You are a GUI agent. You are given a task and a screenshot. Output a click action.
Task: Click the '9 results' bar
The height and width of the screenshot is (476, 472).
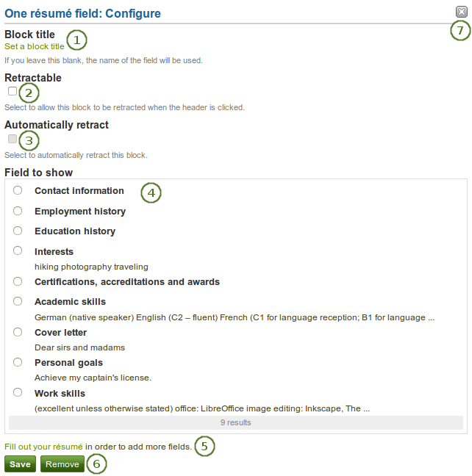236,422
